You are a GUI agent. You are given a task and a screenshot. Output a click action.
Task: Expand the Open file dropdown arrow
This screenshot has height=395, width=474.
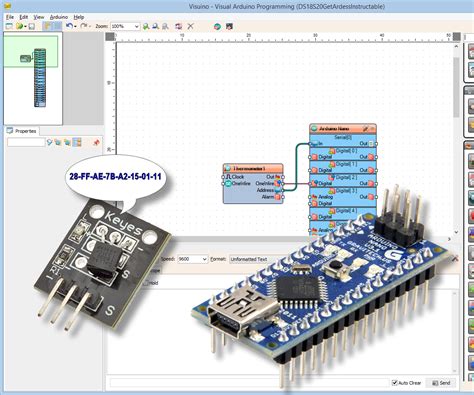point(25,26)
